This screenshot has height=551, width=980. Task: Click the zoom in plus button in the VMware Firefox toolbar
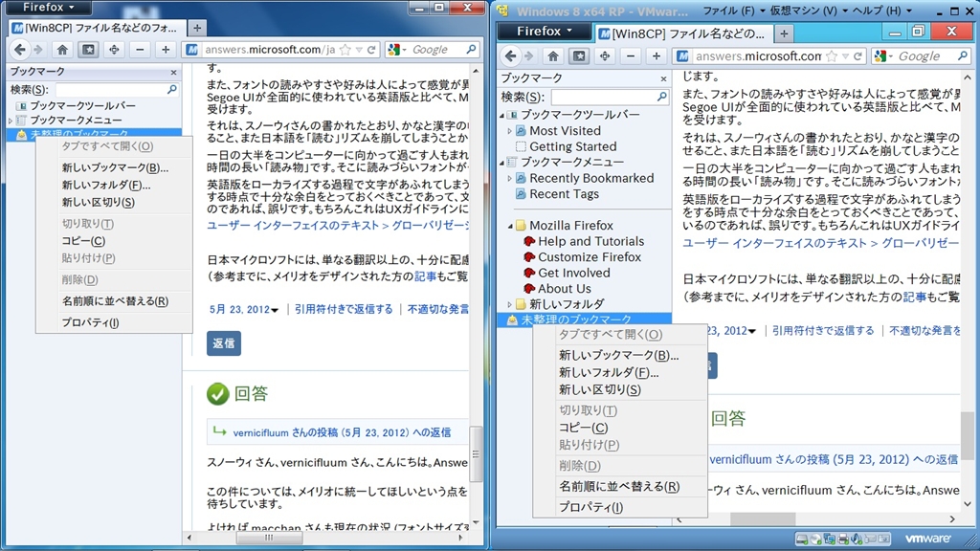pos(657,56)
